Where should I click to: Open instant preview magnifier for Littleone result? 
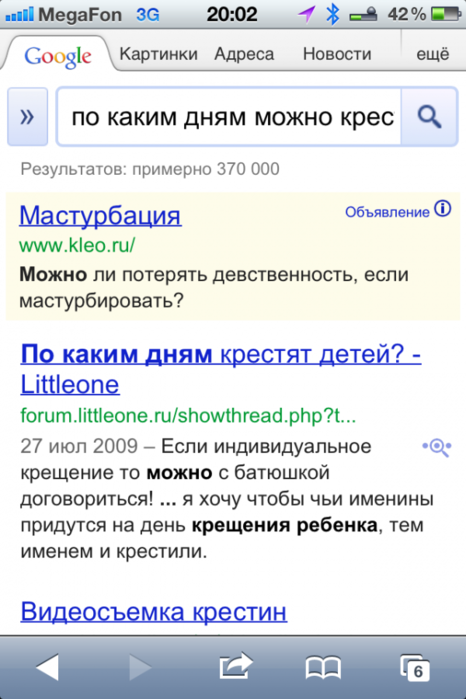(437, 447)
